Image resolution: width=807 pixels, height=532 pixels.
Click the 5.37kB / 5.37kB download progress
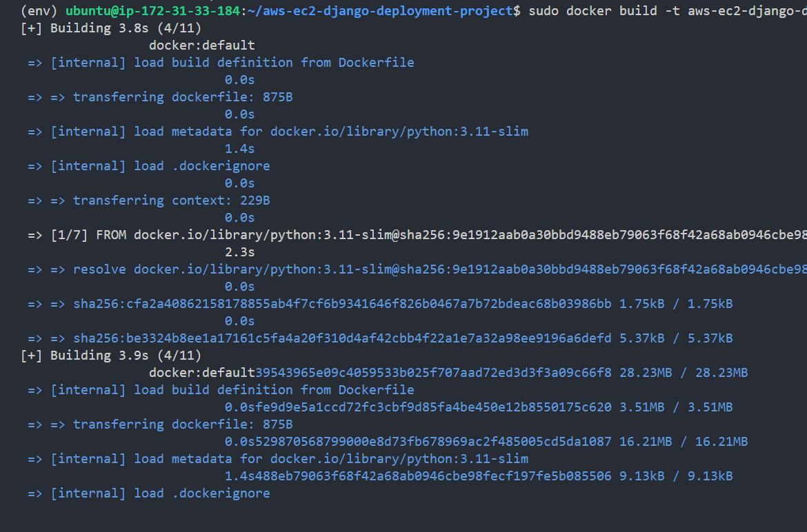coord(676,338)
